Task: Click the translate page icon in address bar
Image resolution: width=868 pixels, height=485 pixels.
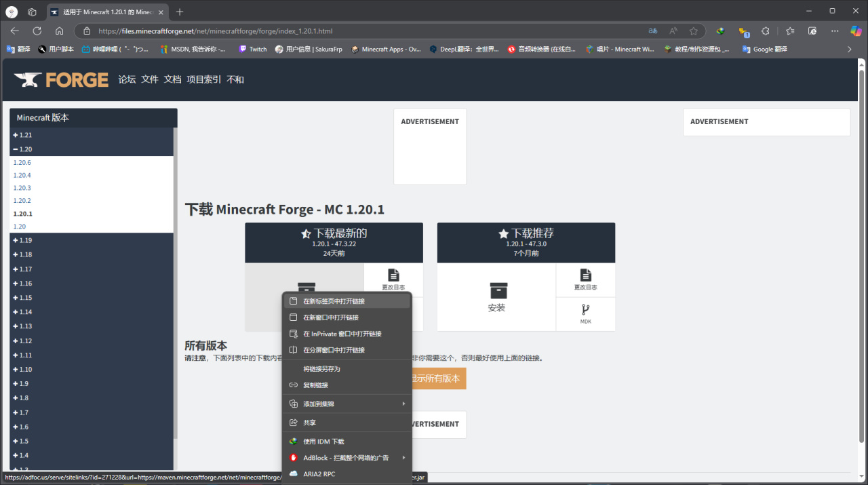Action: click(653, 31)
